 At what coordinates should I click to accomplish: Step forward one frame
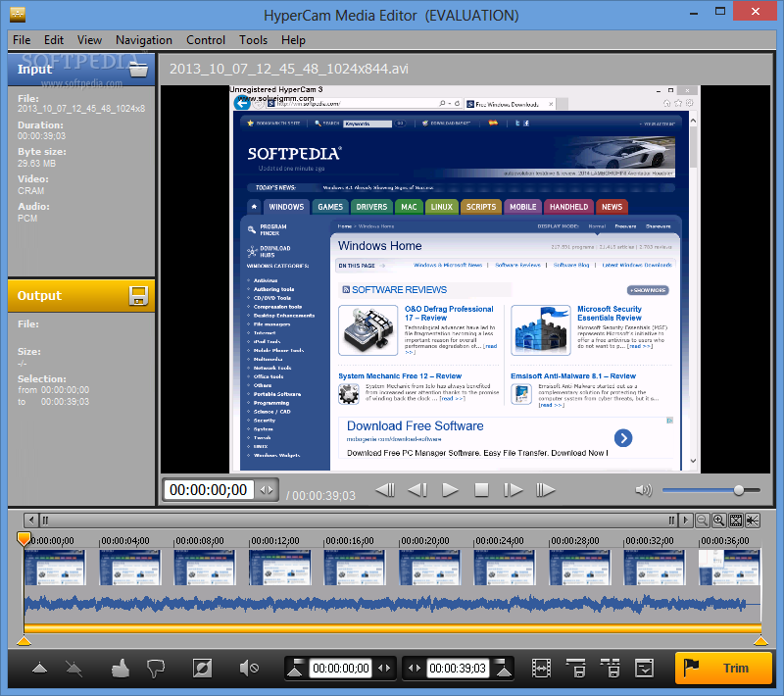[x=513, y=490]
